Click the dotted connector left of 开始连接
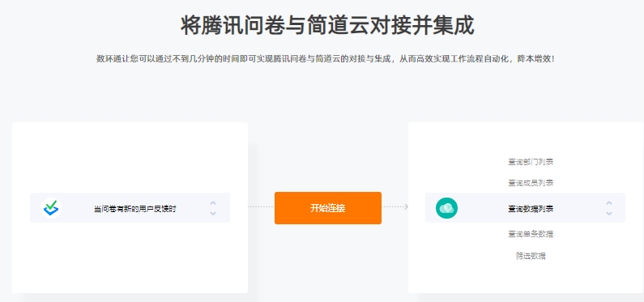 coord(261,206)
